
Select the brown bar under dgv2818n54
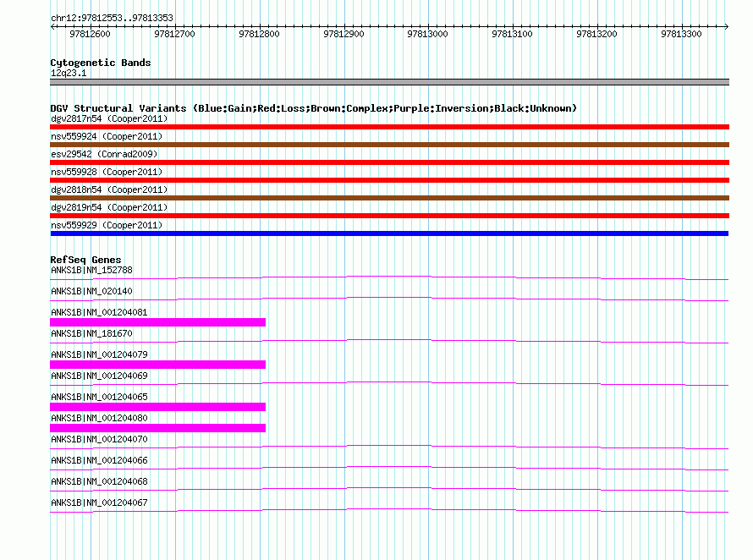(389, 198)
